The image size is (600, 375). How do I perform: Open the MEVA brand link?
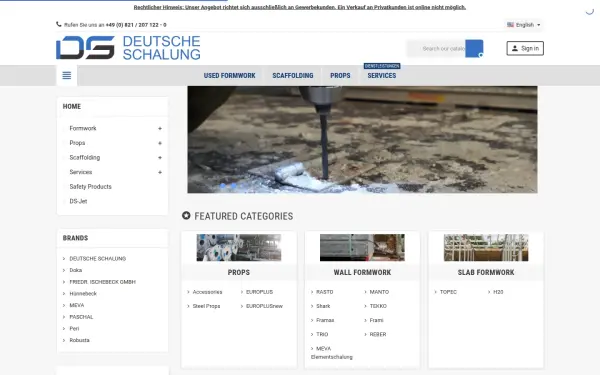(x=77, y=305)
